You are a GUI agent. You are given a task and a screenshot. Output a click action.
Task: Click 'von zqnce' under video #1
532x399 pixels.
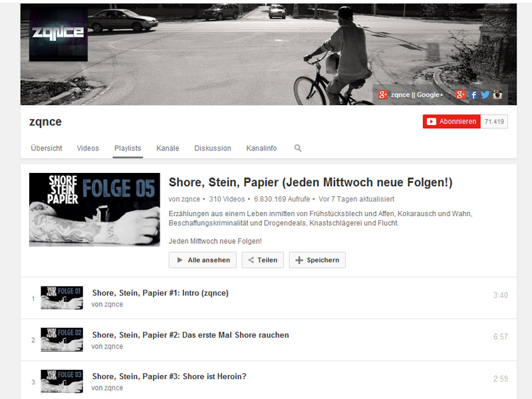(107, 305)
